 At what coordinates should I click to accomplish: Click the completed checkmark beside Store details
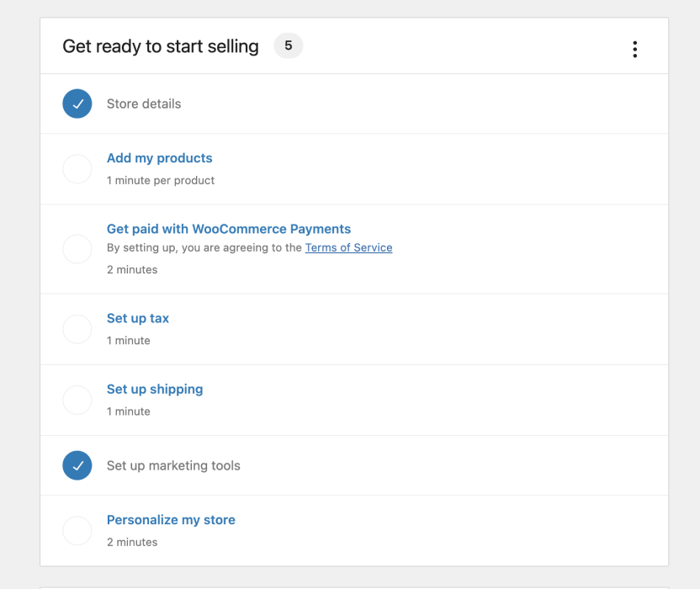77,103
